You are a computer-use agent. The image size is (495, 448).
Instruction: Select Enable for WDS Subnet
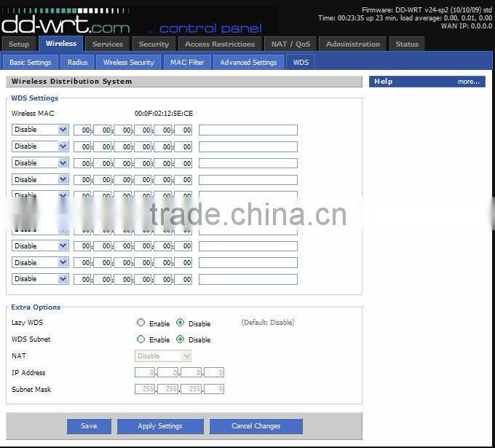point(140,339)
